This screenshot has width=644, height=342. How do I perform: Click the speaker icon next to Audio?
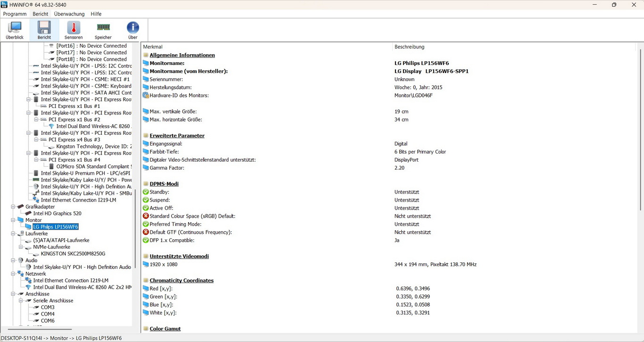21,261
